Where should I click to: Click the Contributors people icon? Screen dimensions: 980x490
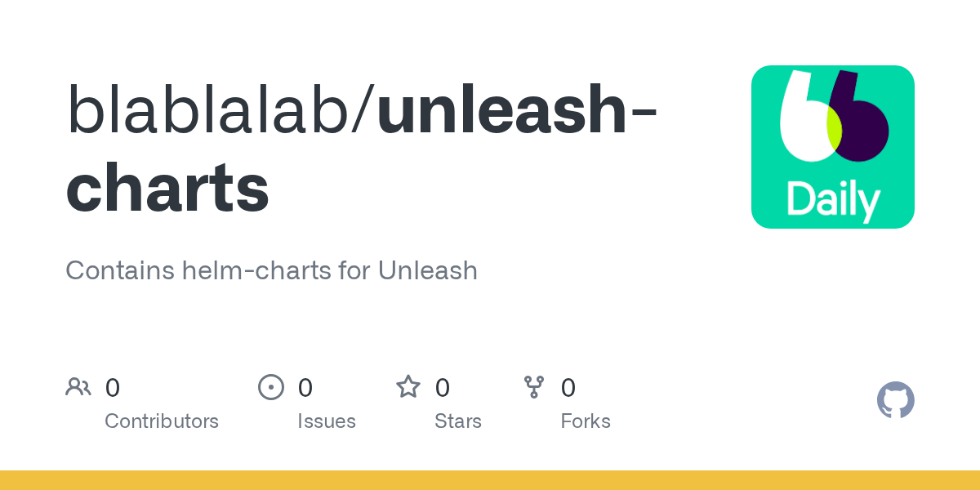pyautogui.click(x=78, y=387)
